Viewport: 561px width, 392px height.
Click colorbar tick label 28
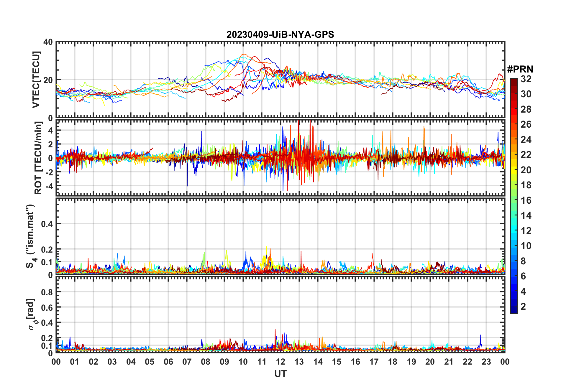pos(526,109)
